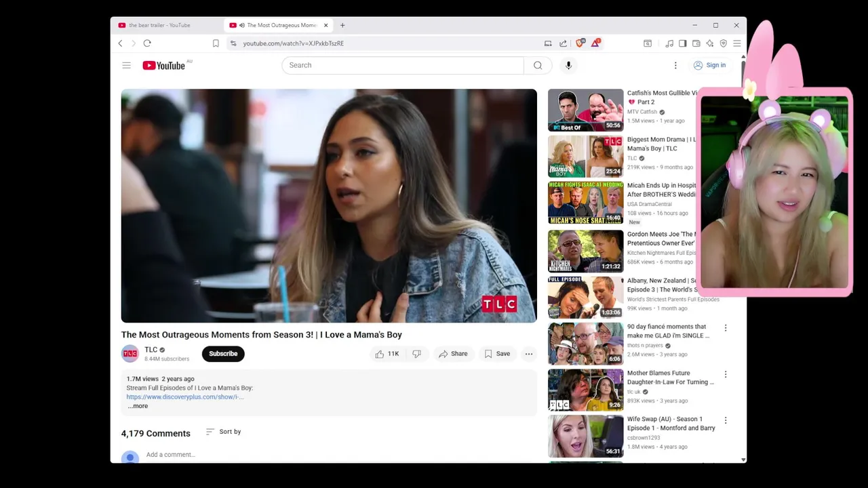Click the share icon in address bar
Image resolution: width=868 pixels, height=488 pixels.
click(563, 43)
